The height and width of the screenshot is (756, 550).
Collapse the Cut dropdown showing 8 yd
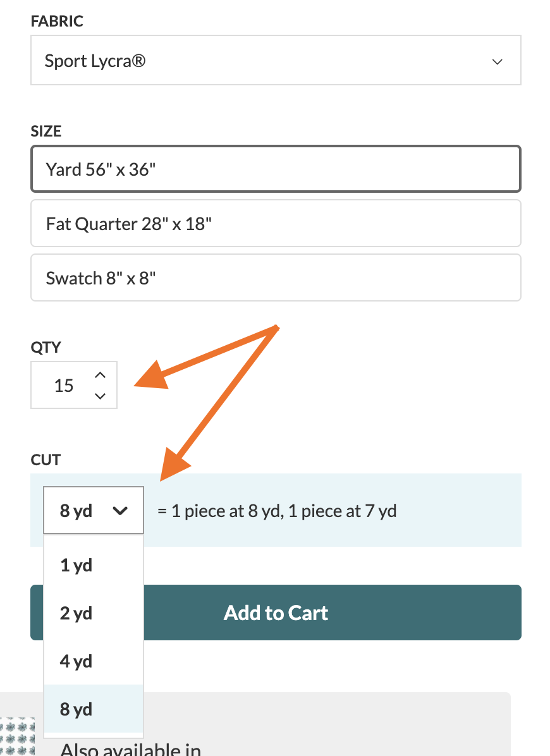(94, 510)
